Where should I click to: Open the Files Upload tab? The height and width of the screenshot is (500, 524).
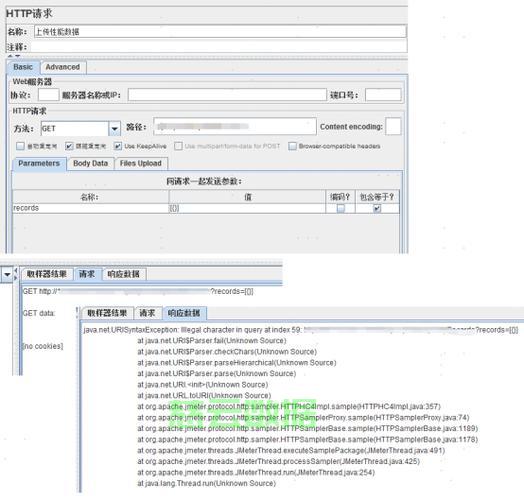(x=141, y=163)
